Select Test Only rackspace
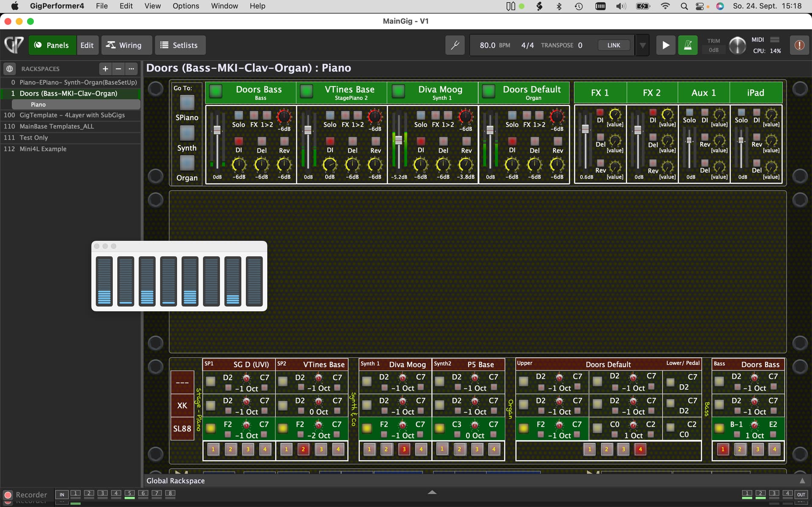This screenshot has height=507, width=812. pos(70,138)
